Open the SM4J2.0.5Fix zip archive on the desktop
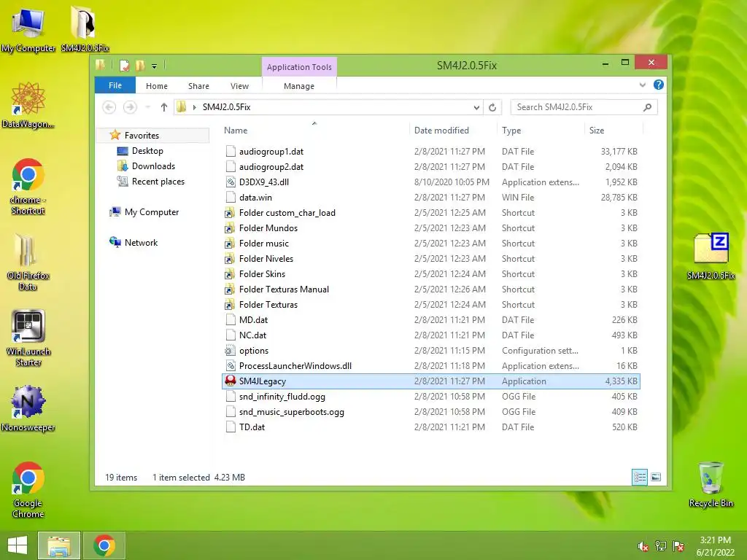Screen dimensions: 747x560 pyautogui.click(x=711, y=256)
